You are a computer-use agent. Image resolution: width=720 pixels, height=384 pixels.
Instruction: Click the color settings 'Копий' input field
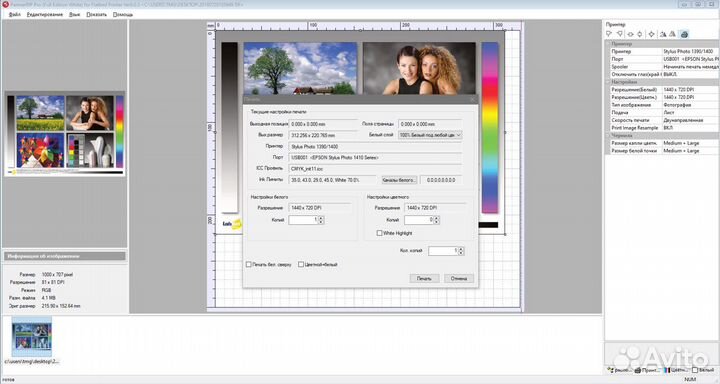coord(419,220)
